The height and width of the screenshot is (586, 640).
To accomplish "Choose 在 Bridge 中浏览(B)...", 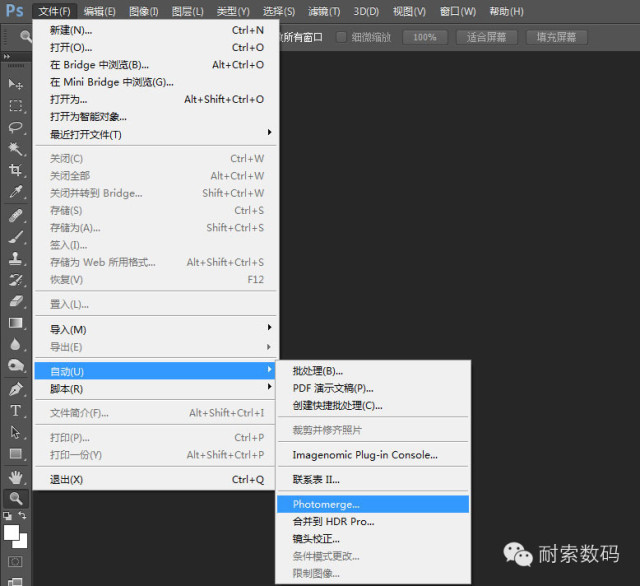I will pyautogui.click(x=156, y=65).
